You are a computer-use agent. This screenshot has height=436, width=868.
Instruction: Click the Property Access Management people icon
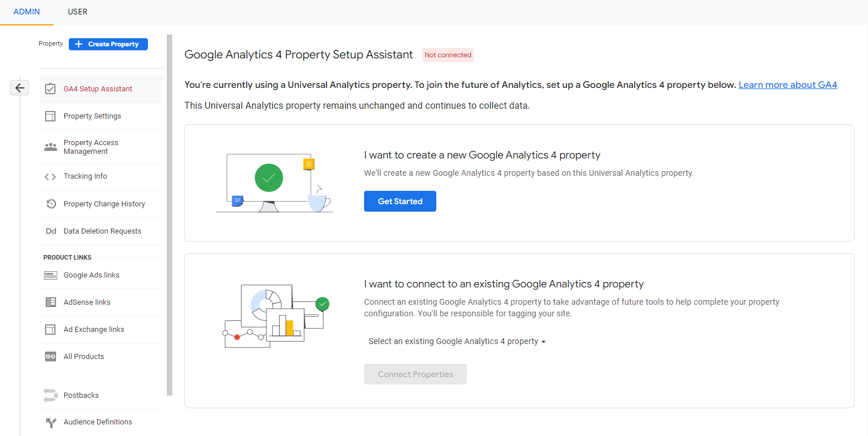[x=50, y=146]
